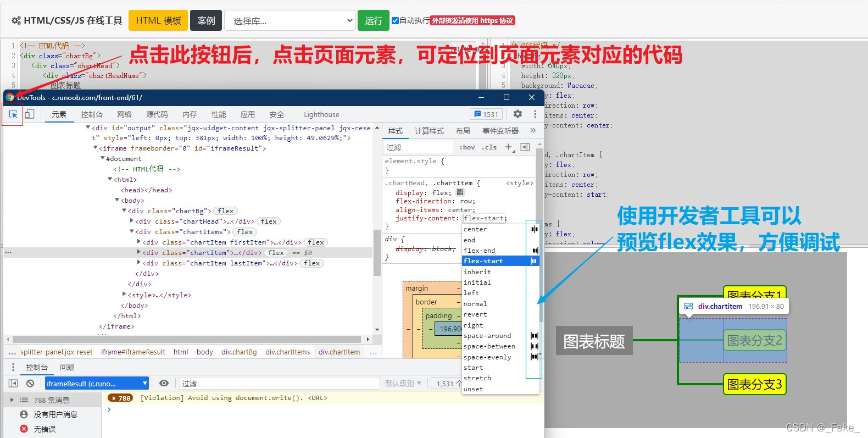Click the <style> source link
The image size is (868, 438).
click(x=520, y=183)
